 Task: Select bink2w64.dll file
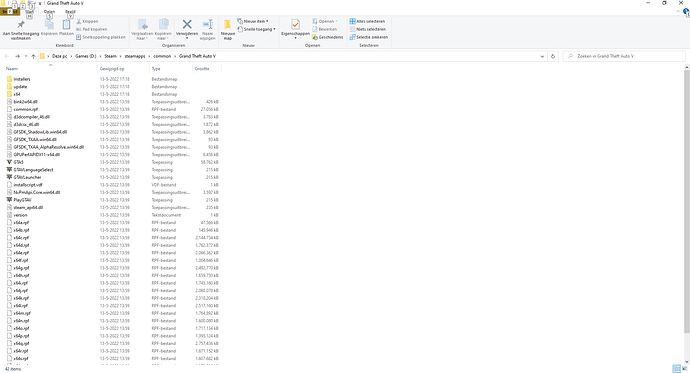pyautogui.click(x=22, y=102)
